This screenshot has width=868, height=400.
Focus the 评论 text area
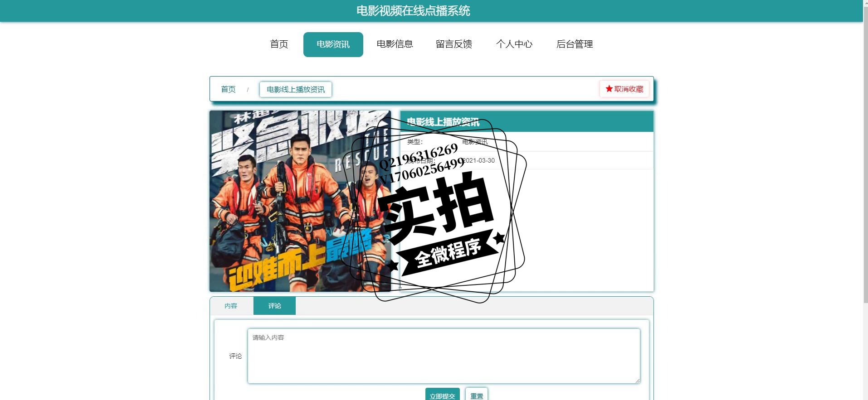[x=444, y=356]
